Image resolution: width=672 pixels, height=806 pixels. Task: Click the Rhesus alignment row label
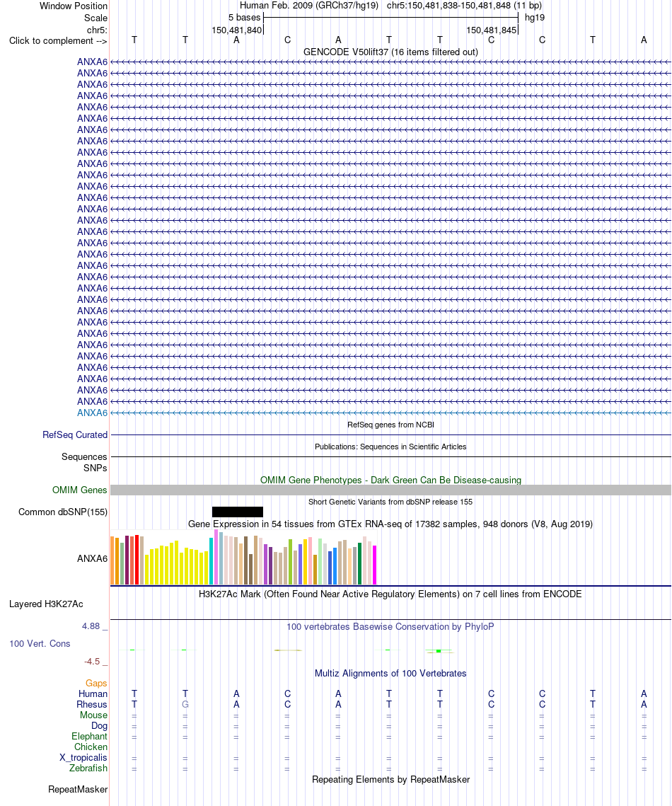pos(92,705)
